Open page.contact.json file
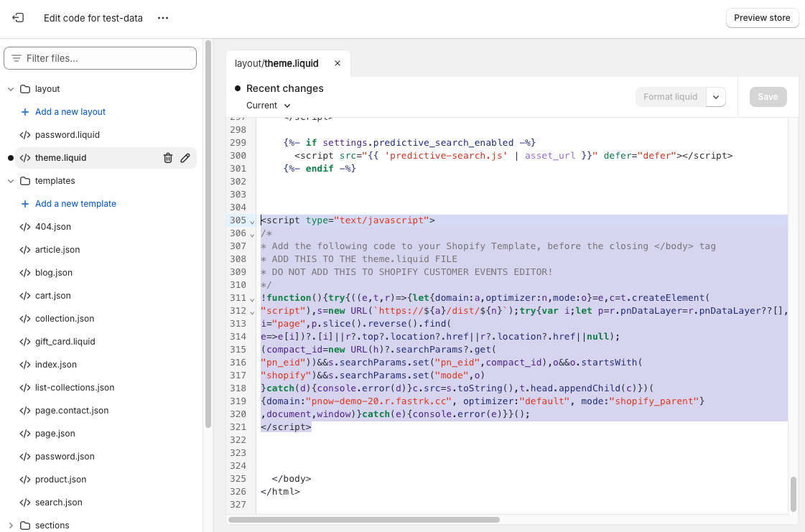This screenshot has width=805, height=532. click(x=72, y=411)
